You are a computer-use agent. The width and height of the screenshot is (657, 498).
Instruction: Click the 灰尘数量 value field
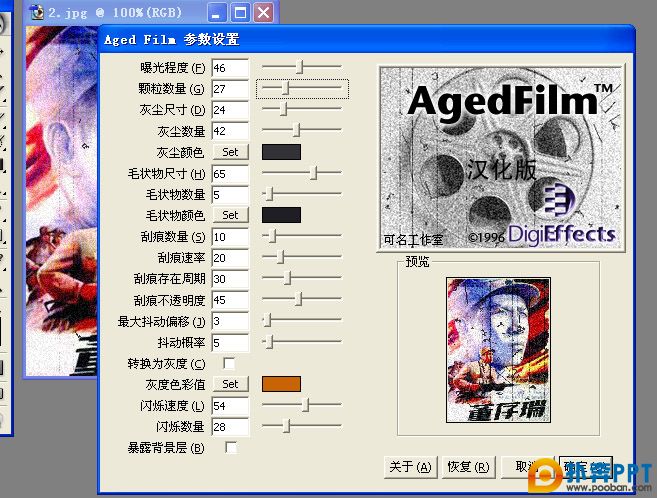[230, 131]
